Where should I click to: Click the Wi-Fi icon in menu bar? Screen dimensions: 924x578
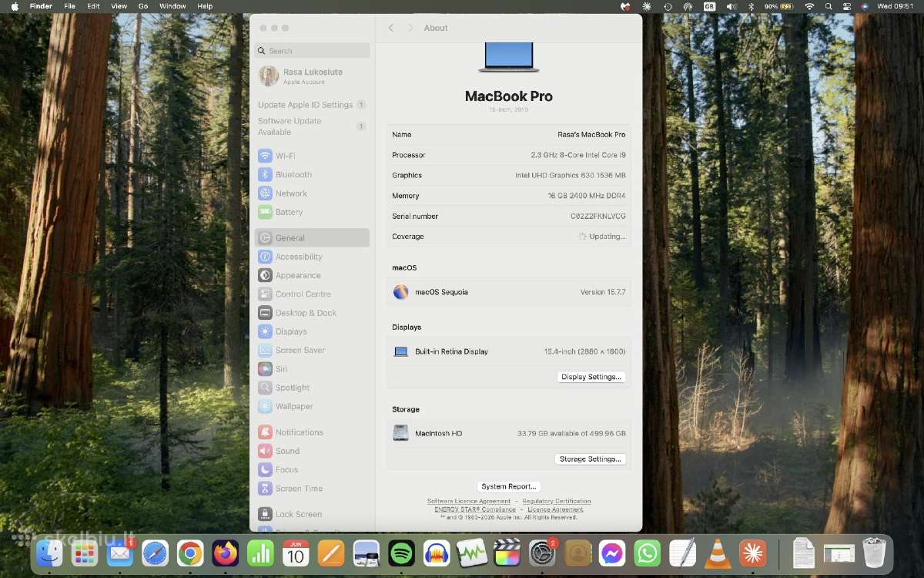click(809, 6)
